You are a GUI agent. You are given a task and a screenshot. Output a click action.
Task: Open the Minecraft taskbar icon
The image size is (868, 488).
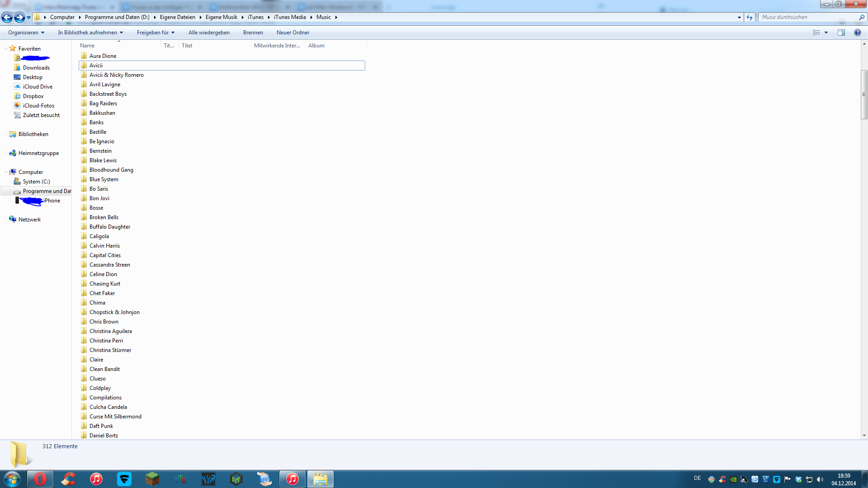coord(152,479)
